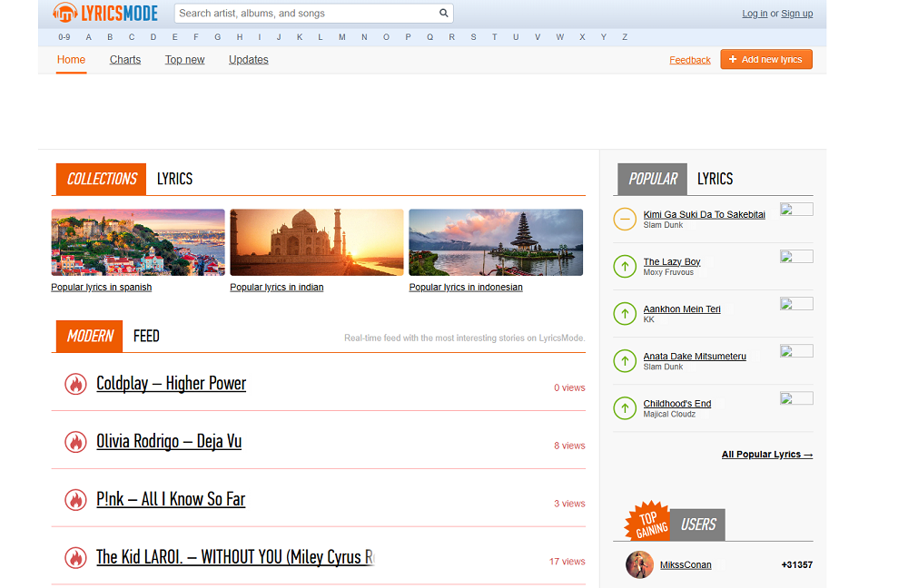This screenshot has height=588, width=908.
Task: Click the Sign up link
Action: (797, 14)
